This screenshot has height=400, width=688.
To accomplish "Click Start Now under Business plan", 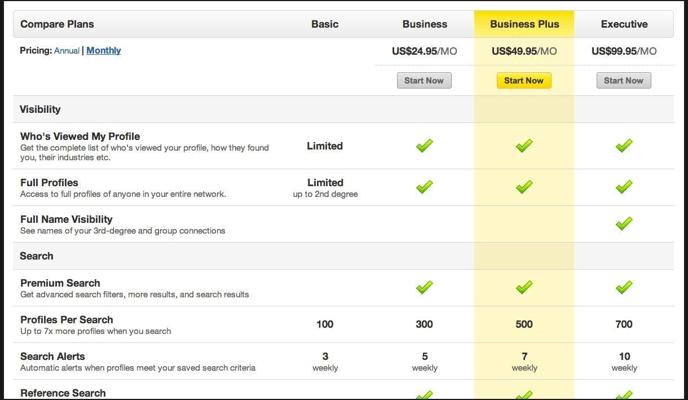I will coord(424,81).
